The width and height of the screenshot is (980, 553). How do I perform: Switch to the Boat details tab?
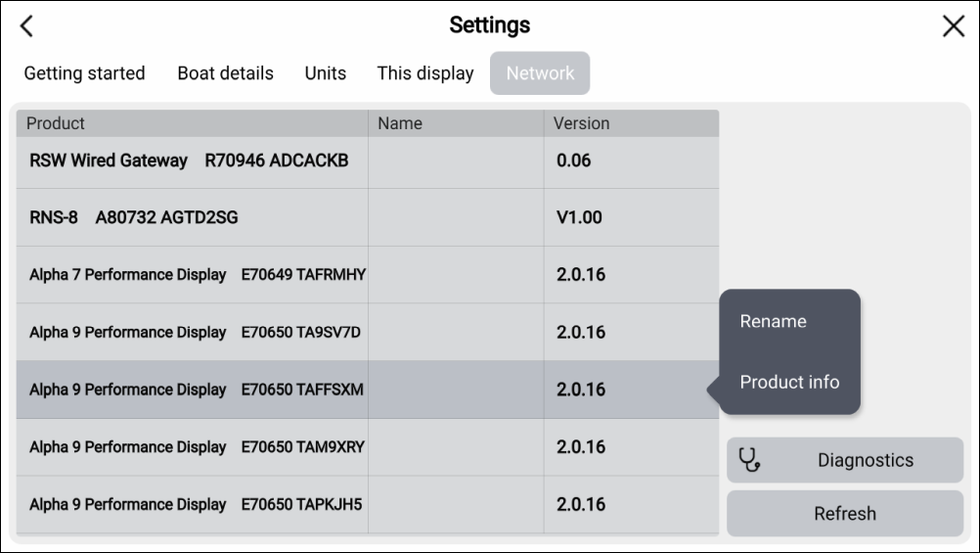(225, 73)
